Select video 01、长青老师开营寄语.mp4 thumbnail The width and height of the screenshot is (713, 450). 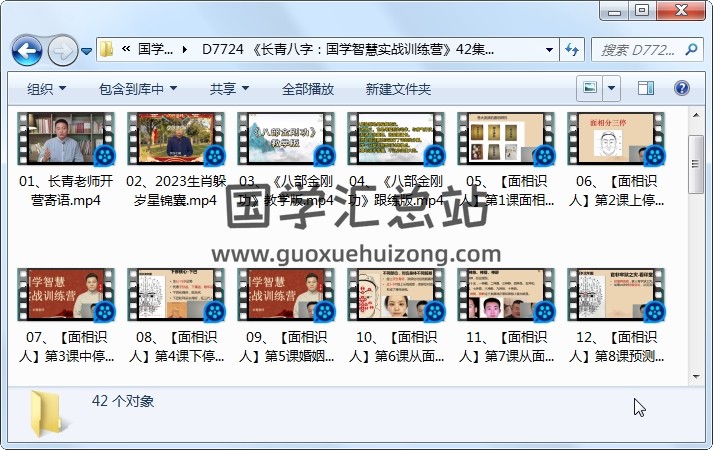(66, 139)
